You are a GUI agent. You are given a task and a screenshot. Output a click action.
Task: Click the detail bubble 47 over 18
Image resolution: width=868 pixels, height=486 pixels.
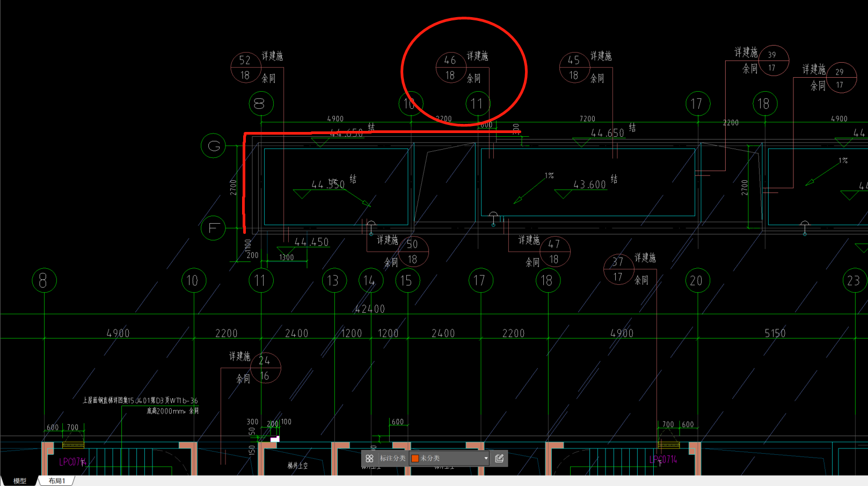(x=555, y=252)
